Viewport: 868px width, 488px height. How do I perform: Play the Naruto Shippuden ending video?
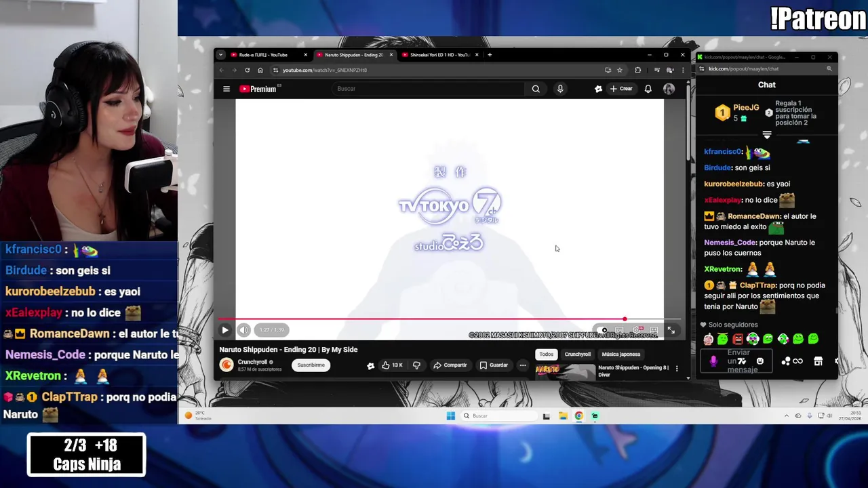(x=224, y=330)
